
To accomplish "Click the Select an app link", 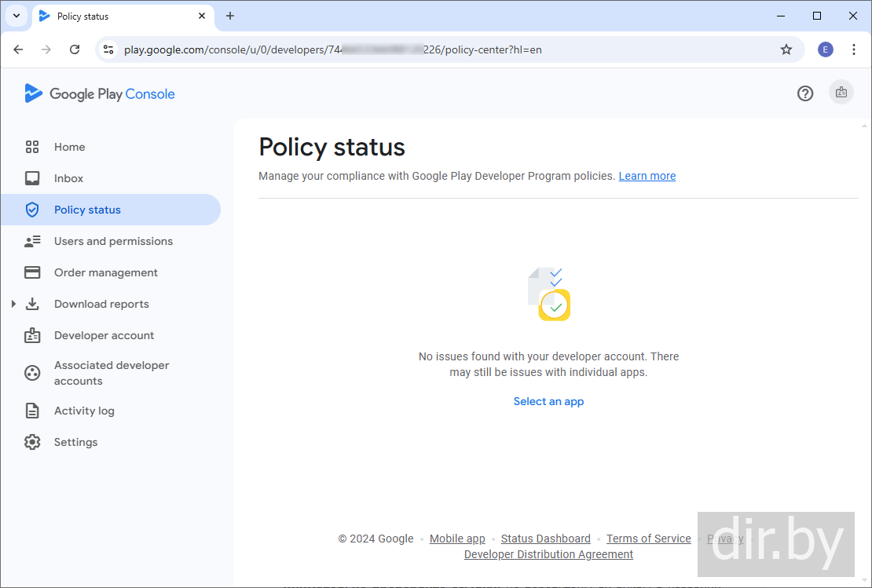I will tap(548, 401).
